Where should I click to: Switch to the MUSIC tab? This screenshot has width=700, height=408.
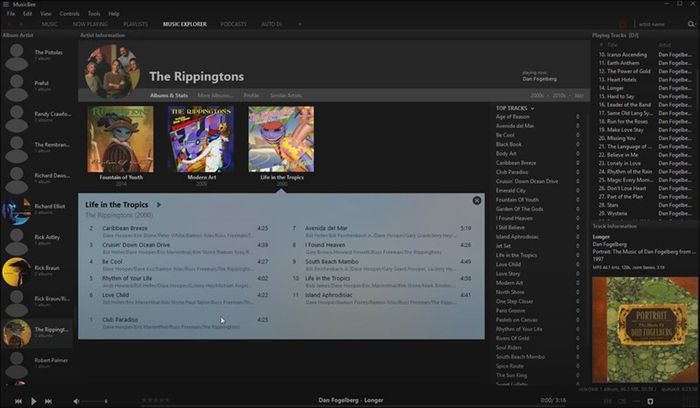[50, 24]
